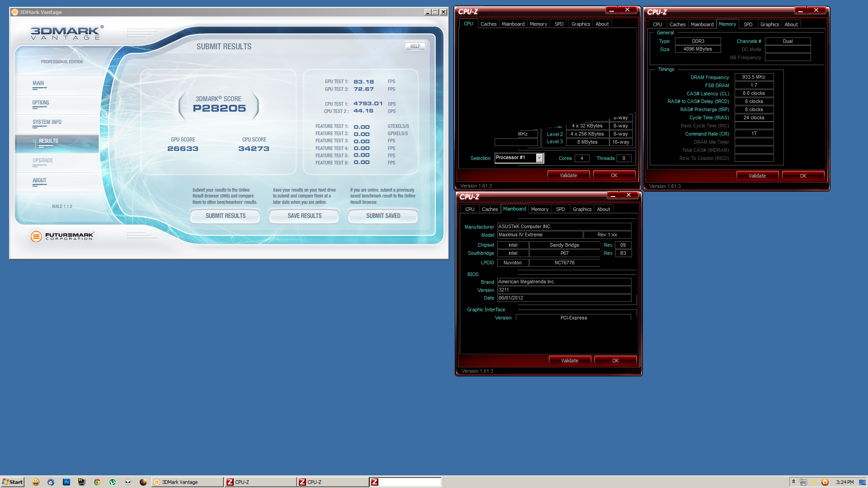The width and height of the screenshot is (868, 488).
Task: Click the memory size field 4096 MBytes
Action: 698,49
